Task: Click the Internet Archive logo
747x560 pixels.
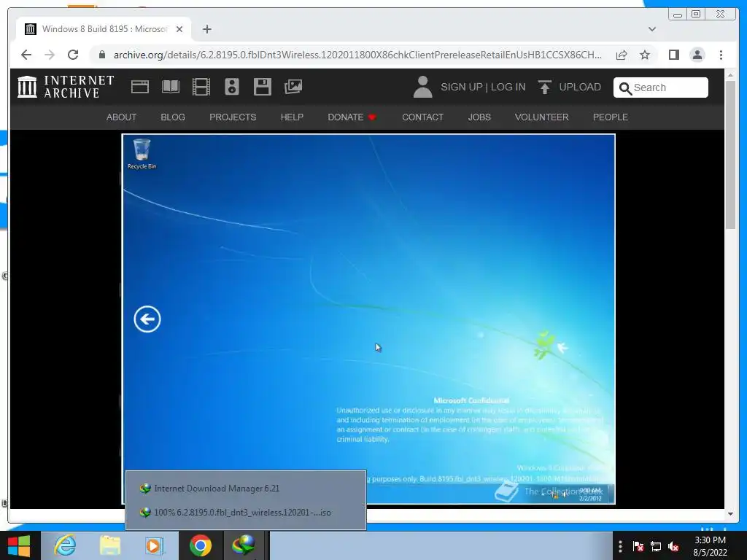Action: [x=66, y=87]
